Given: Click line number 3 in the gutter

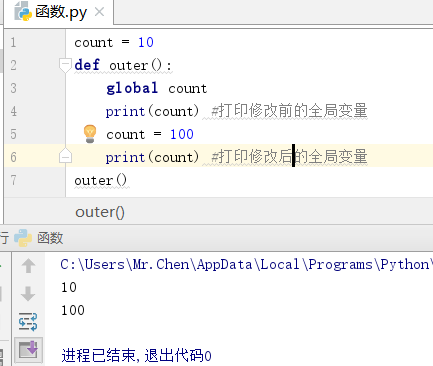Looking at the screenshot, I should point(13,88).
